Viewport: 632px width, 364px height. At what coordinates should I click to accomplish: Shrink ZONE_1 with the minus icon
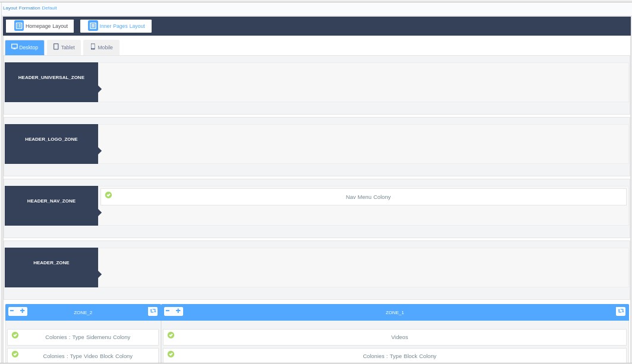168,311
